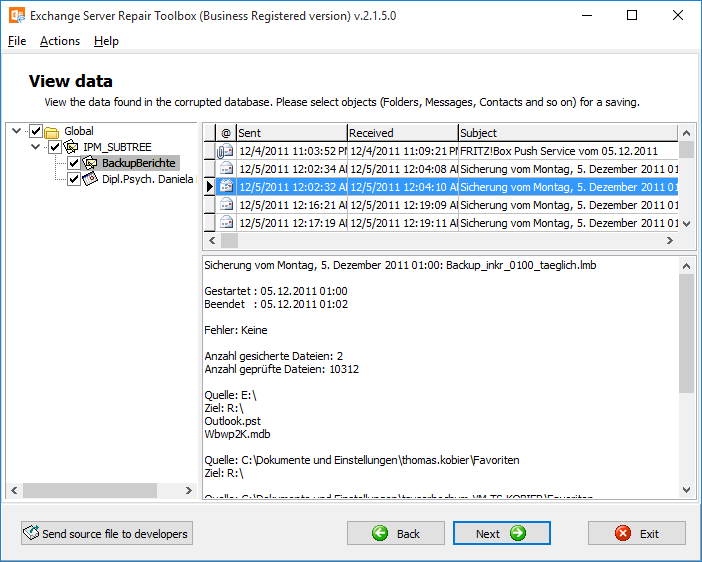Uncheck the BackupBerichte checkbox

[x=74, y=163]
